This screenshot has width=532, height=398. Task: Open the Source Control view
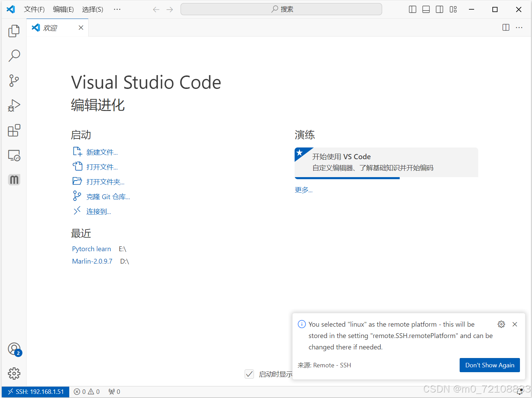pyautogui.click(x=14, y=81)
